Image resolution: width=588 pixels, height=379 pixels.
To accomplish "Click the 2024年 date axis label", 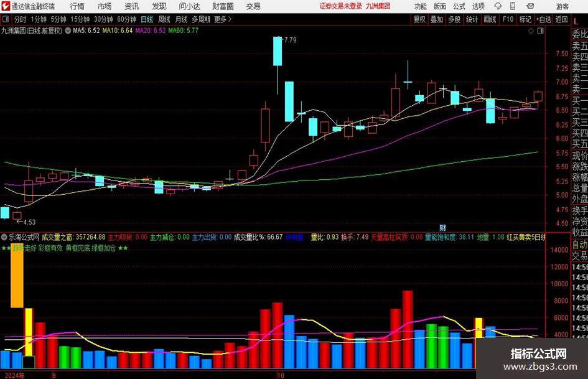I will (15, 375).
